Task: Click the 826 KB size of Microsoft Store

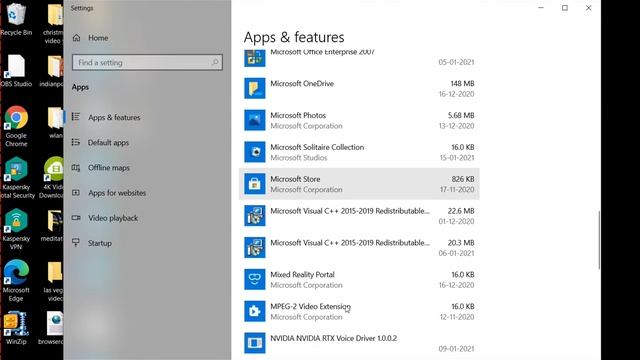Action: [463, 179]
